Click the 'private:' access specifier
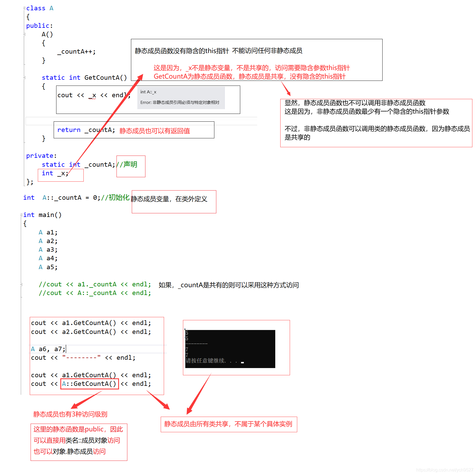Screen dimensions: 476x475 pyautogui.click(x=41, y=156)
